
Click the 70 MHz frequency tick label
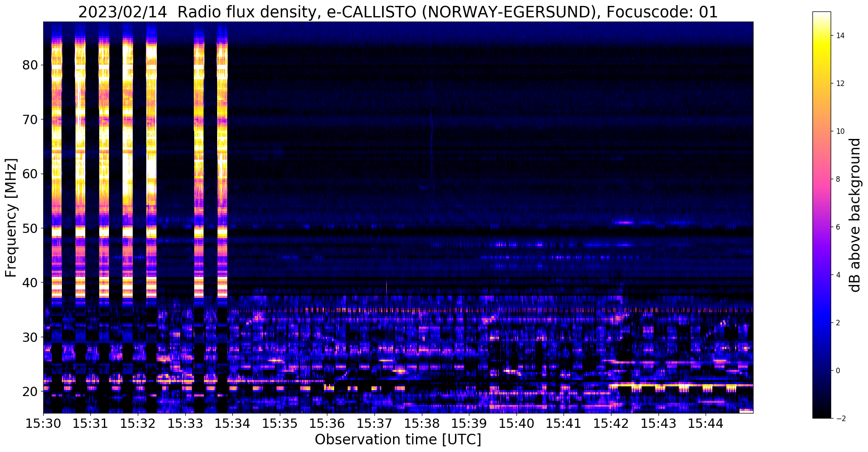(x=30, y=119)
